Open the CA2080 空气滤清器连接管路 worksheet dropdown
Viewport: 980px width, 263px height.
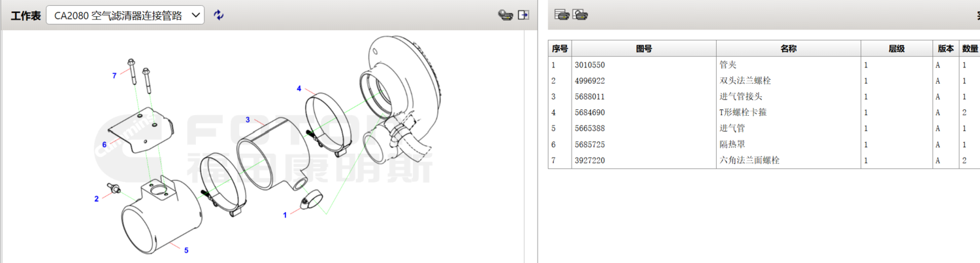(x=125, y=15)
